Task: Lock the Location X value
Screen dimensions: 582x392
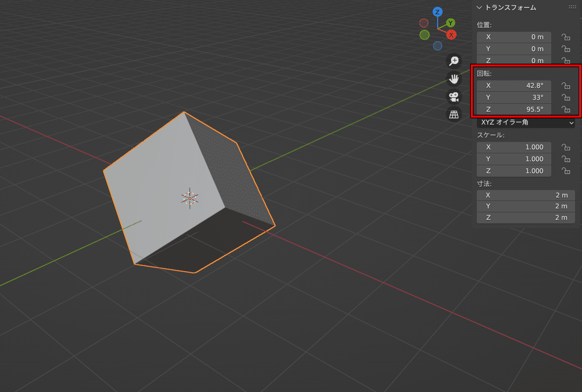Action: (x=566, y=37)
